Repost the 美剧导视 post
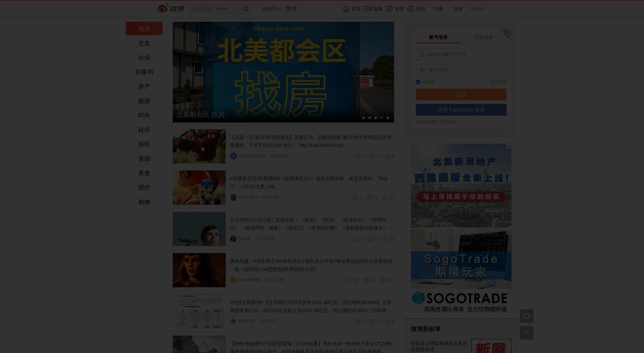The width and height of the screenshot is (644, 353). click(355, 239)
